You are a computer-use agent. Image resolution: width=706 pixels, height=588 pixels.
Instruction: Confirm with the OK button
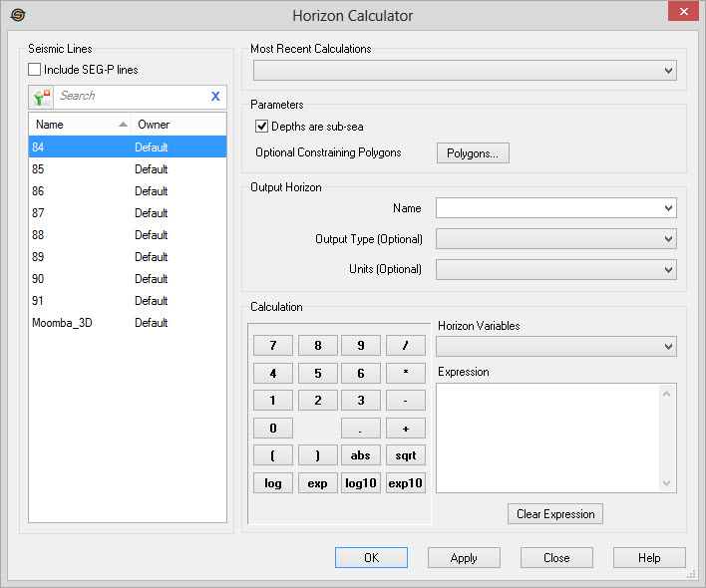tap(372, 558)
